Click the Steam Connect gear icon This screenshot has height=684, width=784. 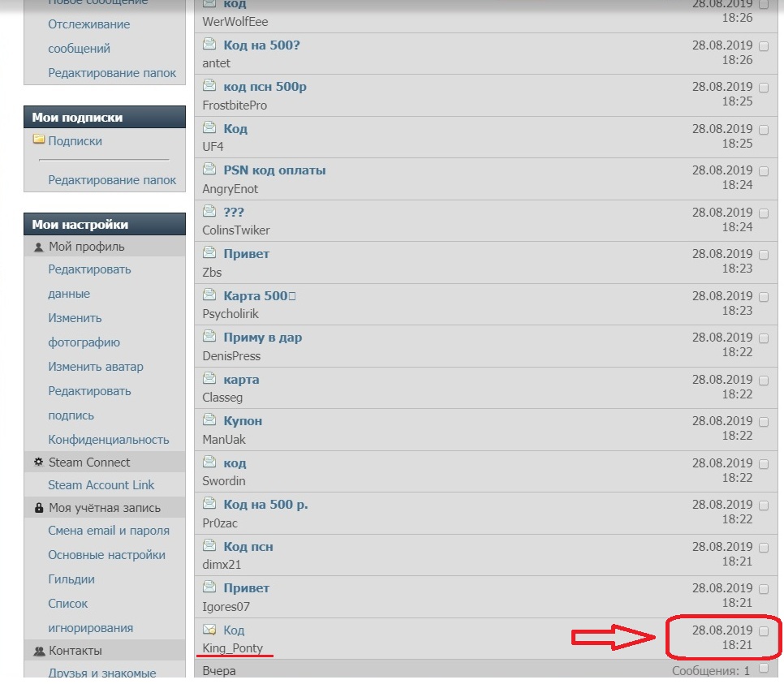38,462
